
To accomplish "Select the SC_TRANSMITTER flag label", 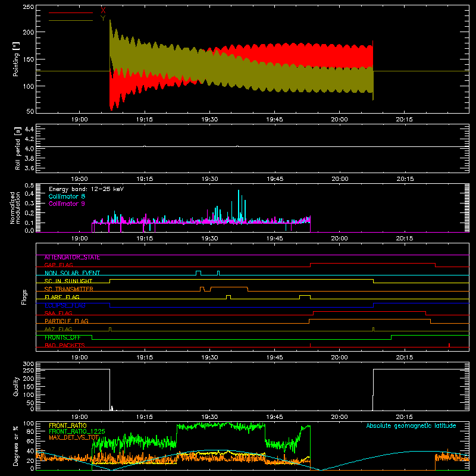I will (x=69, y=289).
